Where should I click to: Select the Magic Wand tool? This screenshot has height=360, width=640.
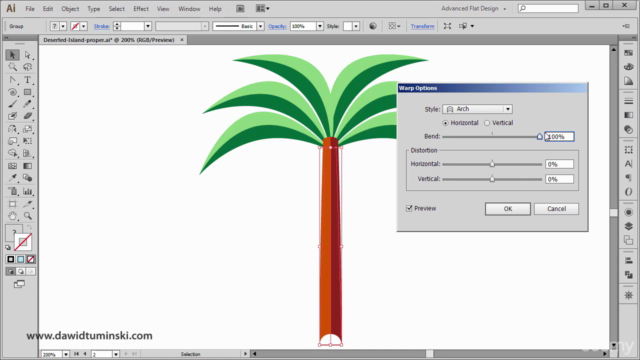coord(12,67)
